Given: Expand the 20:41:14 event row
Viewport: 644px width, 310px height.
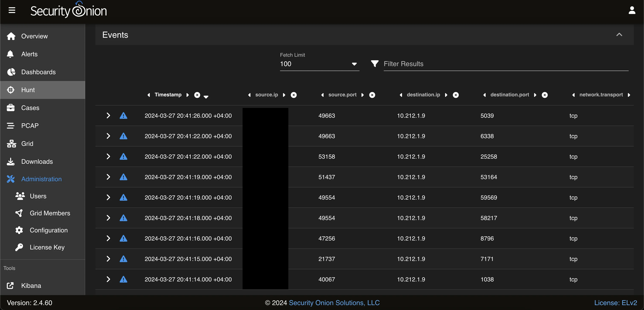Looking at the screenshot, I should [x=108, y=279].
